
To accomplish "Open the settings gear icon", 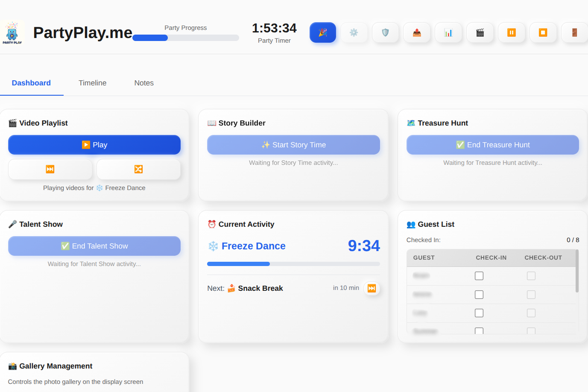I will 354,32.
